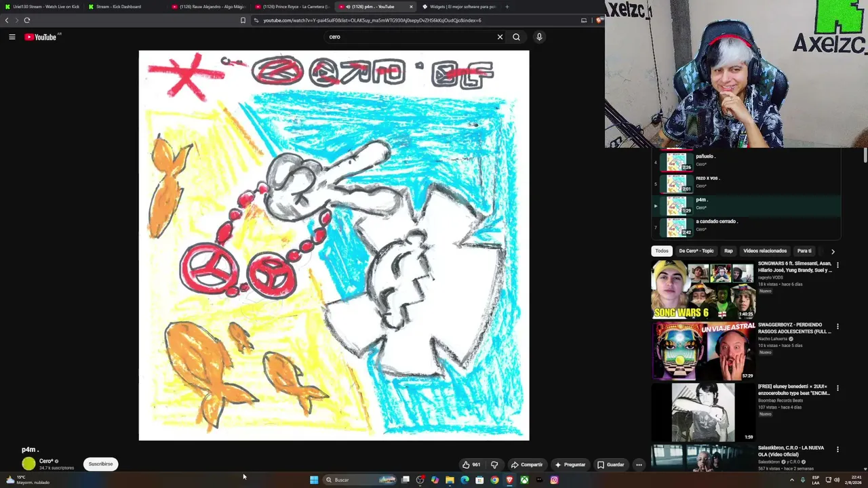Open the Nacho Lahuerta channel link
868x488 pixels.
click(773, 339)
